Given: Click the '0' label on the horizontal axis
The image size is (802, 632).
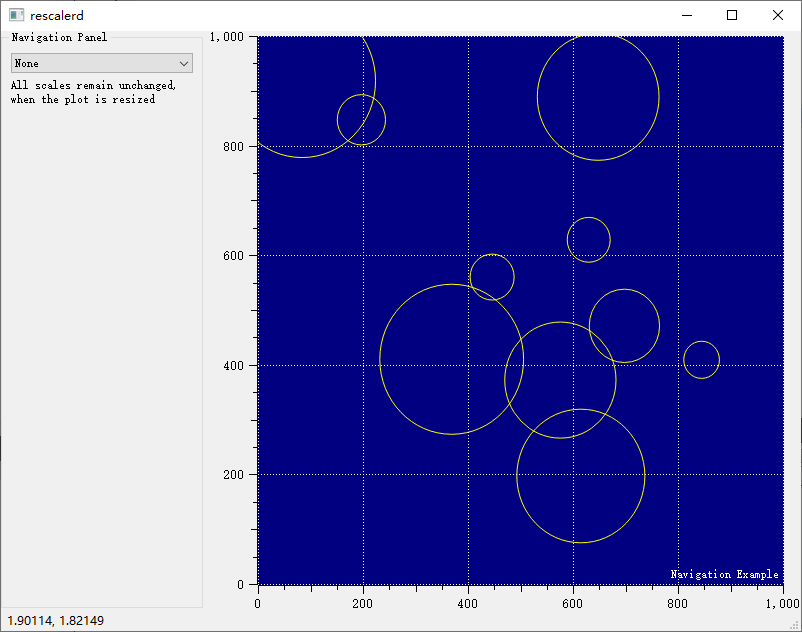Looking at the screenshot, I should click(x=258, y=604).
